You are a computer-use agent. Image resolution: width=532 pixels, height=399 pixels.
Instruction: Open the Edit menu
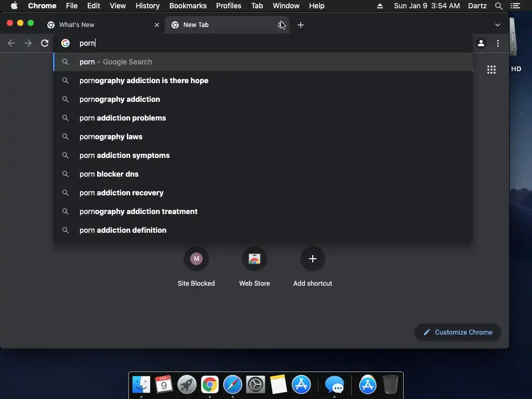pos(94,6)
